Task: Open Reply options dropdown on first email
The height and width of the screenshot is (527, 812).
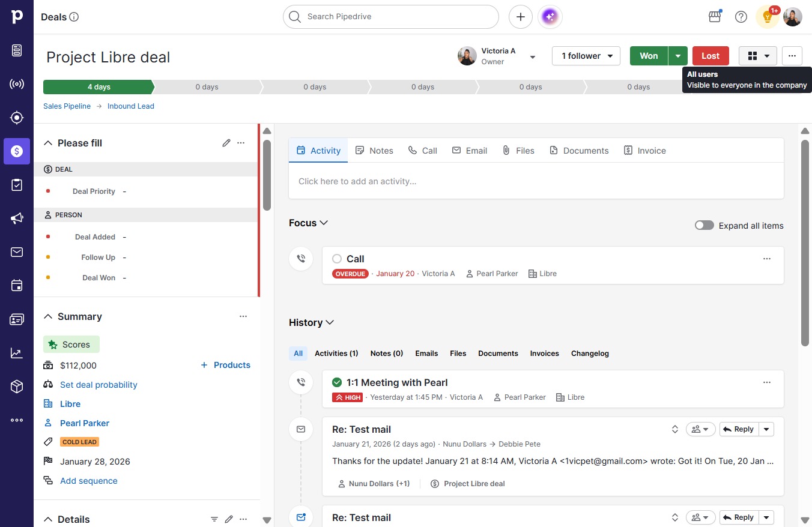Action: [x=766, y=429]
